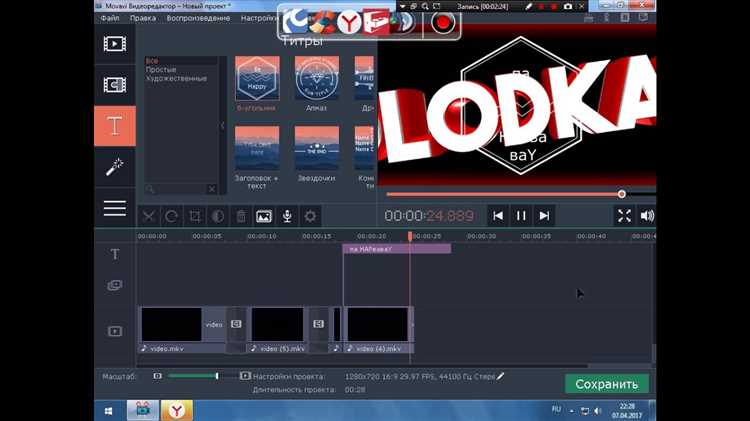Click the preview seek slider handle
Viewport: 750px width, 421px height.
click(621, 194)
